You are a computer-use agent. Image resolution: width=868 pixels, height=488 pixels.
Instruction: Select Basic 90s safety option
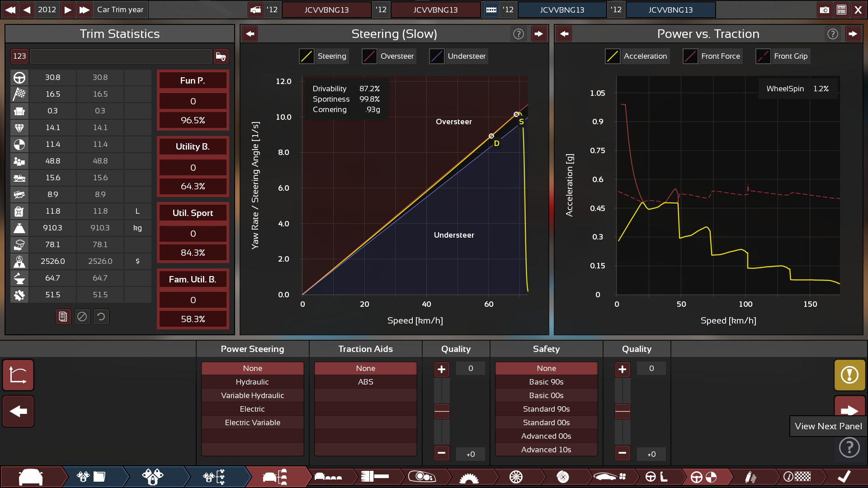pyautogui.click(x=546, y=382)
